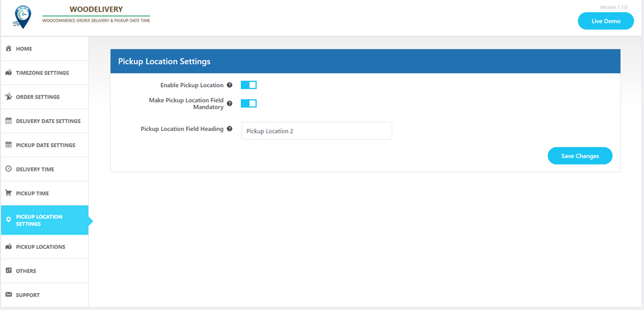This screenshot has height=310, width=644.
Task: Toggle Make Pickup Location Field Mandatory switch
Action: (249, 103)
